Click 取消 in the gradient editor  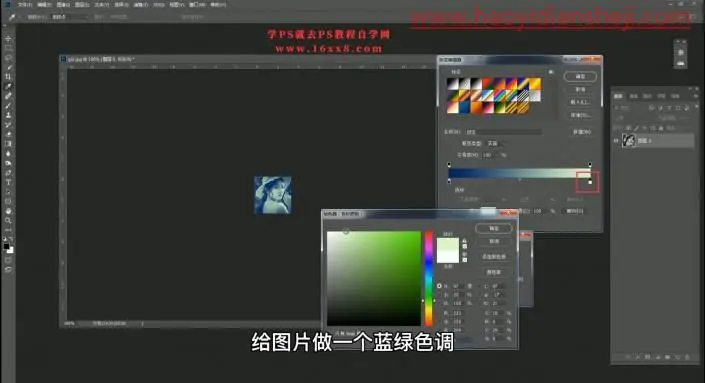click(580, 89)
